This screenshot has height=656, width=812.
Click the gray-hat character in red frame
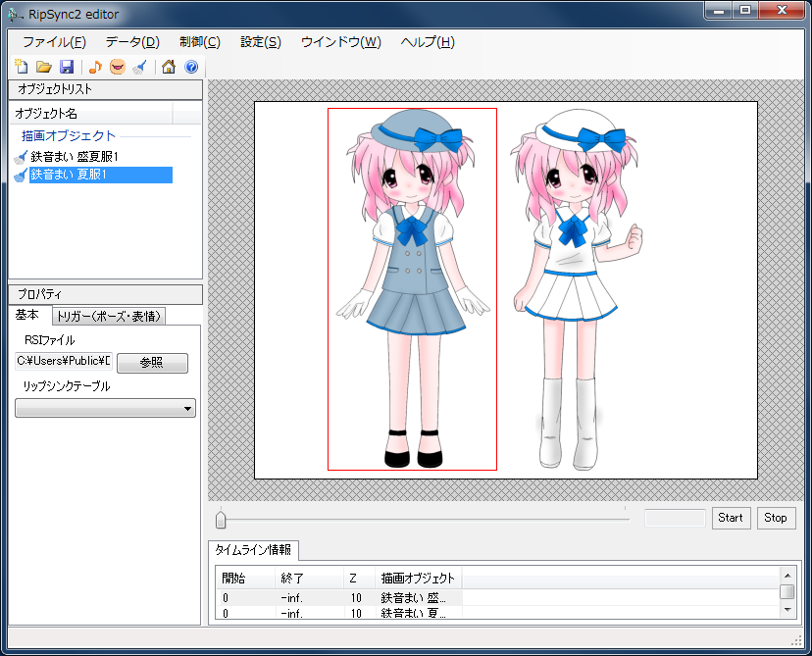point(412,289)
